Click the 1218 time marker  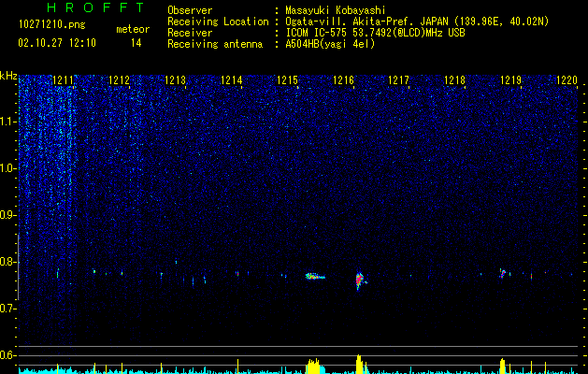tap(454, 80)
